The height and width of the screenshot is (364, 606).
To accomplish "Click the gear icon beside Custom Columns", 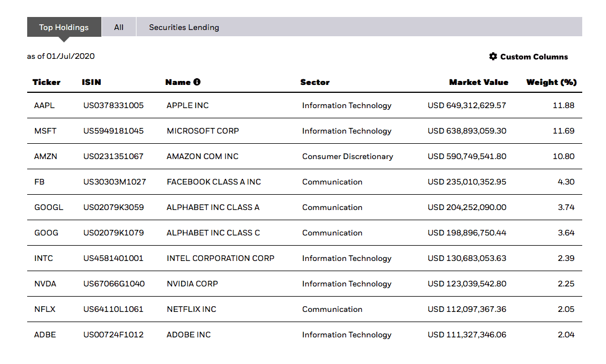I will click(493, 57).
